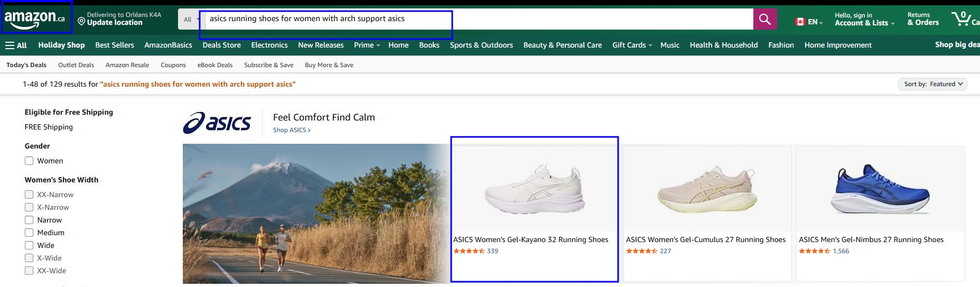Click the magnifying glass search button
Screen dimensions: 980x287
tap(764, 20)
